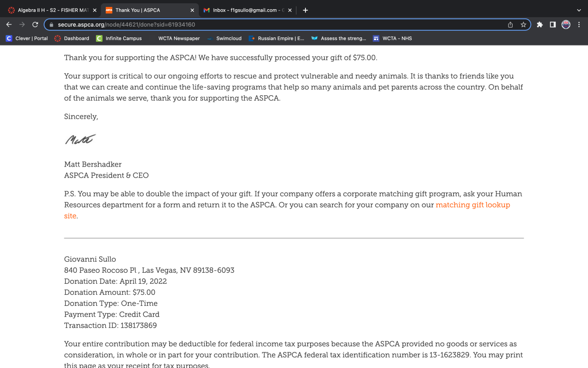The image size is (588, 368).
Task: Click the share icon in address bar
Action: 510,25
